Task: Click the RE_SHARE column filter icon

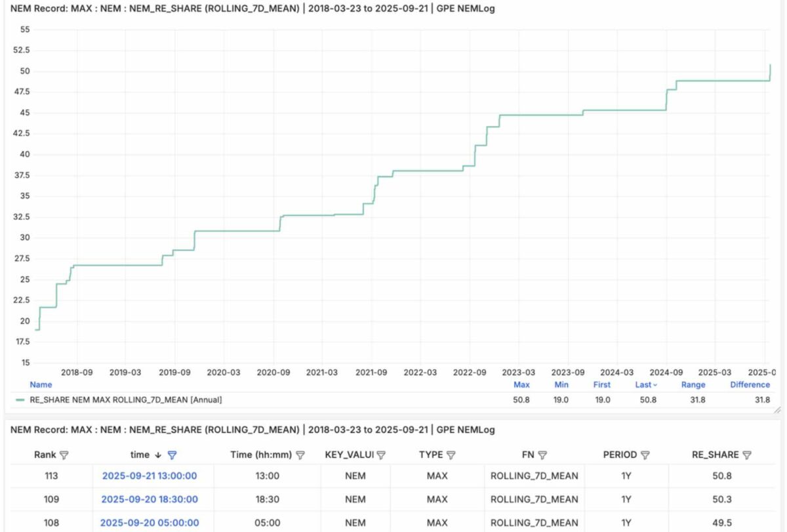Action: coord(747,455)
